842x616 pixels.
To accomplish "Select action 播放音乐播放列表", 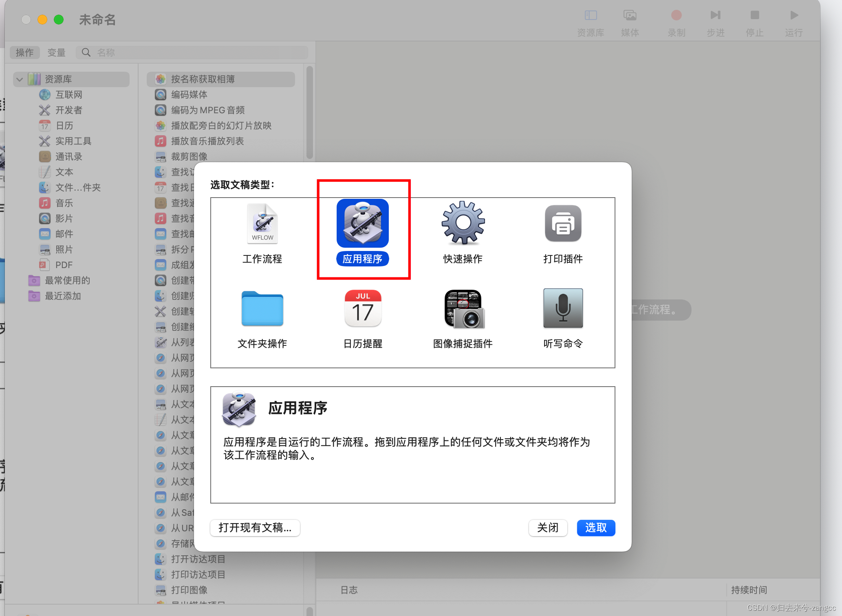I will click(x=207, y=141).
